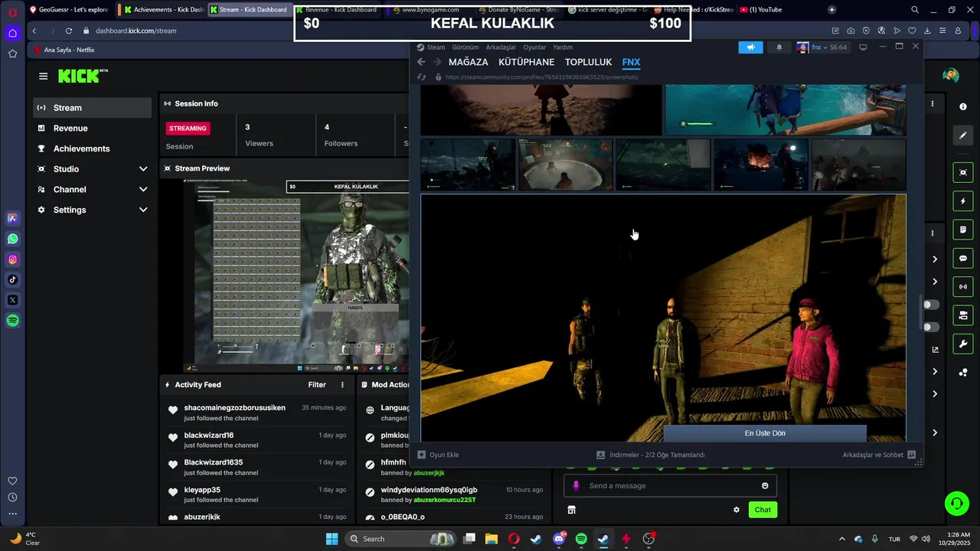
Task: Open Activity Feed three-dot options
Action: pyautogui.click(x=342, y=385)
